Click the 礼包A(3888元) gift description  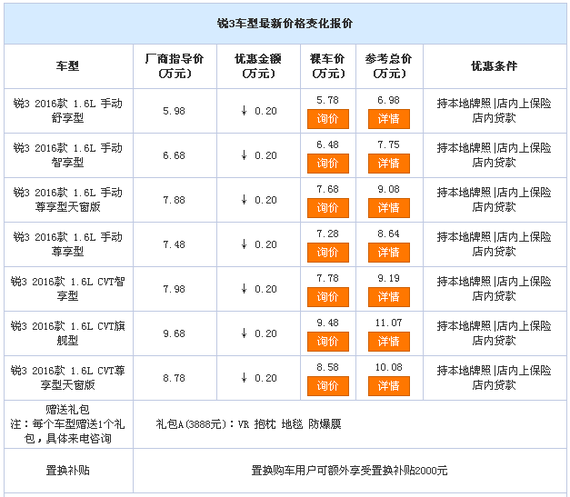tap(249, 424)
